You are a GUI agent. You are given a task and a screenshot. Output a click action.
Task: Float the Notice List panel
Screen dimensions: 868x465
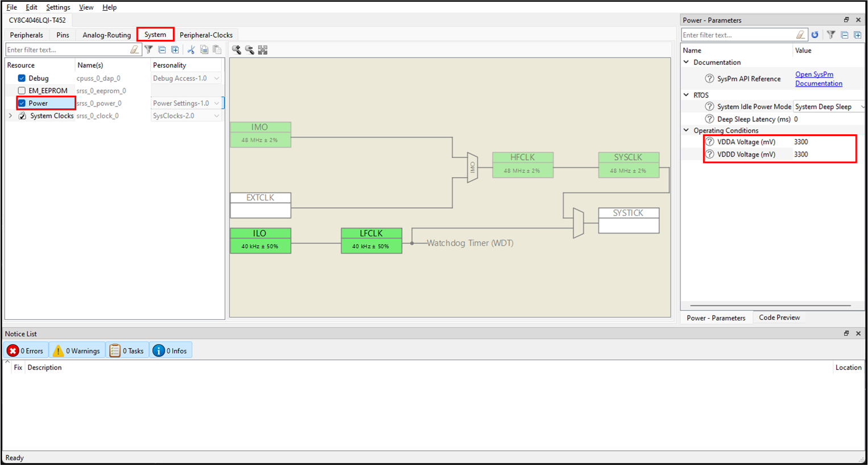846,334
